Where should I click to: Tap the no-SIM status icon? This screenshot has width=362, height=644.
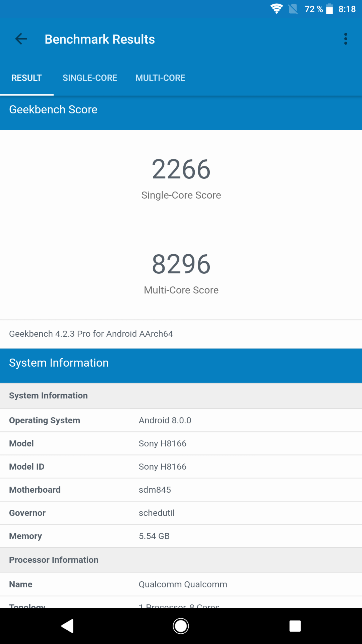293,9
